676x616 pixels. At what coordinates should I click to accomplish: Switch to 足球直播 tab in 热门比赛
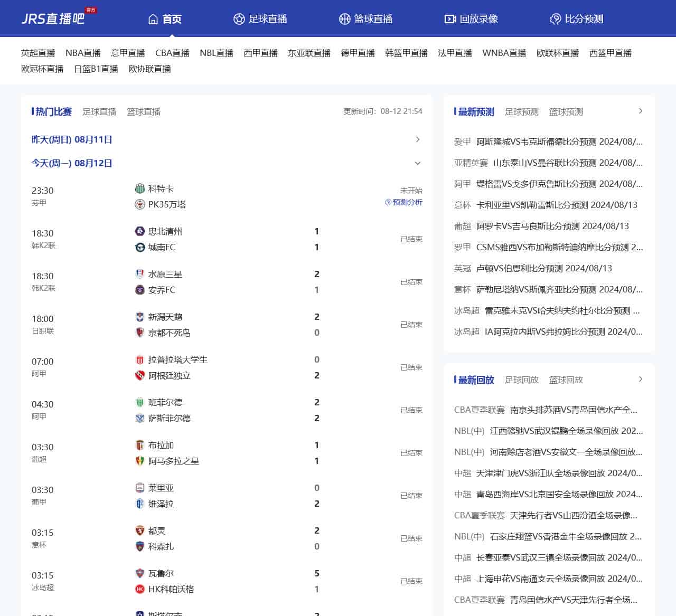tap(99, 111)
